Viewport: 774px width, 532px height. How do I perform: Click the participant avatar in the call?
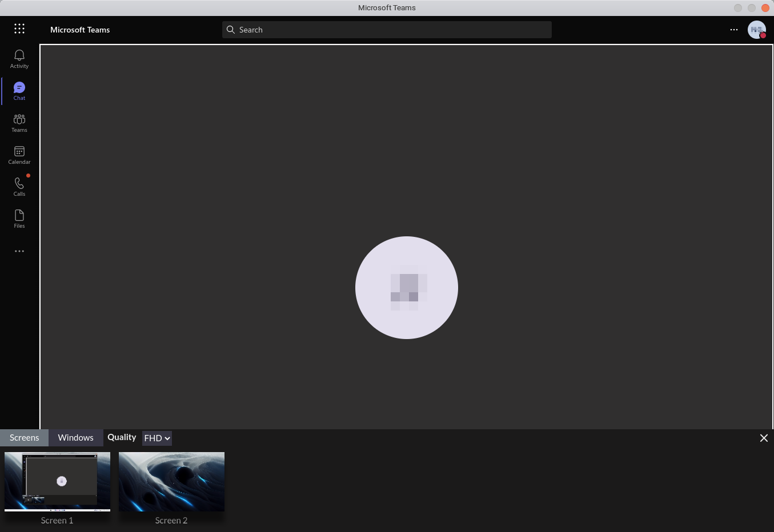tap(407, 288)
